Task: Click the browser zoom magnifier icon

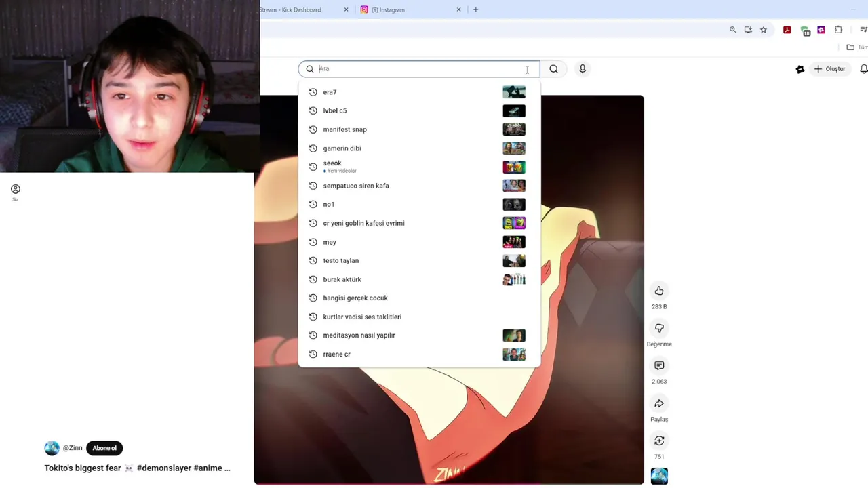Action: click(x=733, y=30)
